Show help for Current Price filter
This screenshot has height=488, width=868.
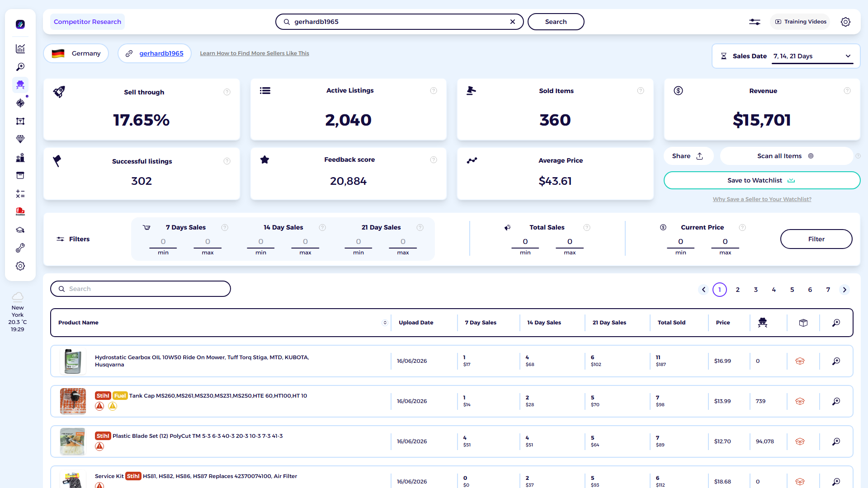point(742,228)
